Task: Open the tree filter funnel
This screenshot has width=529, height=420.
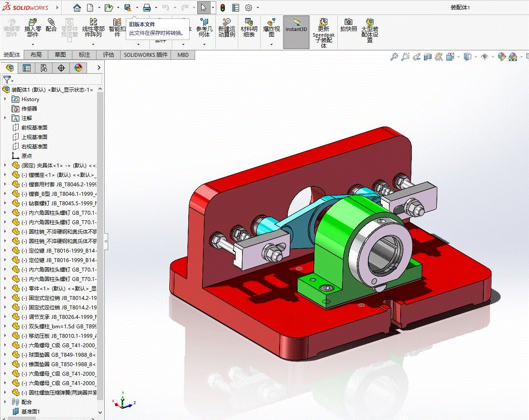Action: coord(6,80)
